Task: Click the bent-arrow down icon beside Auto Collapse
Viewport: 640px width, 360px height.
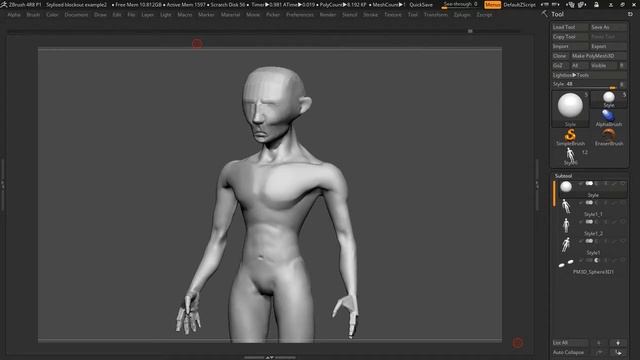Action: (618, 352)
